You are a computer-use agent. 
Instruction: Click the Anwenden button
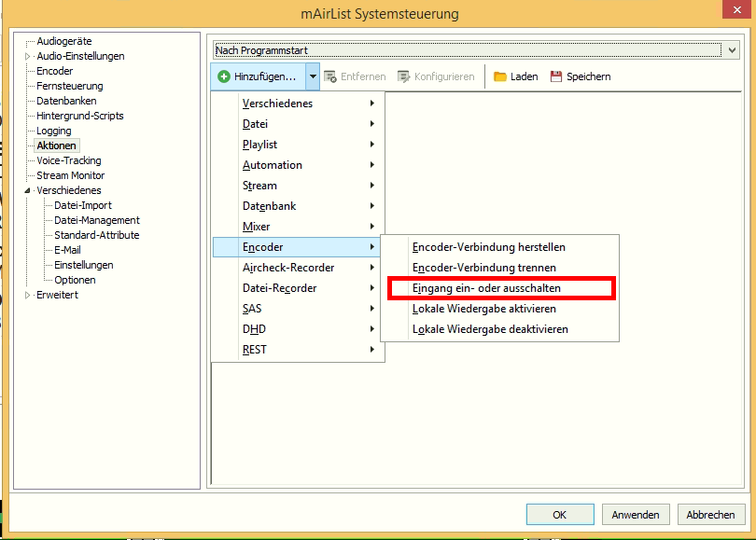[636, 515]
